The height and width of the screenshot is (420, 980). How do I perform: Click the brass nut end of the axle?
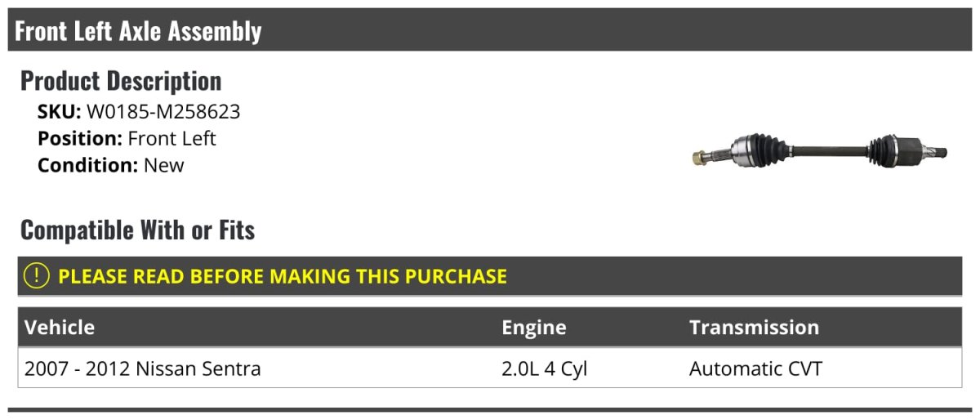pyautogui.click(x=700, y=156)
